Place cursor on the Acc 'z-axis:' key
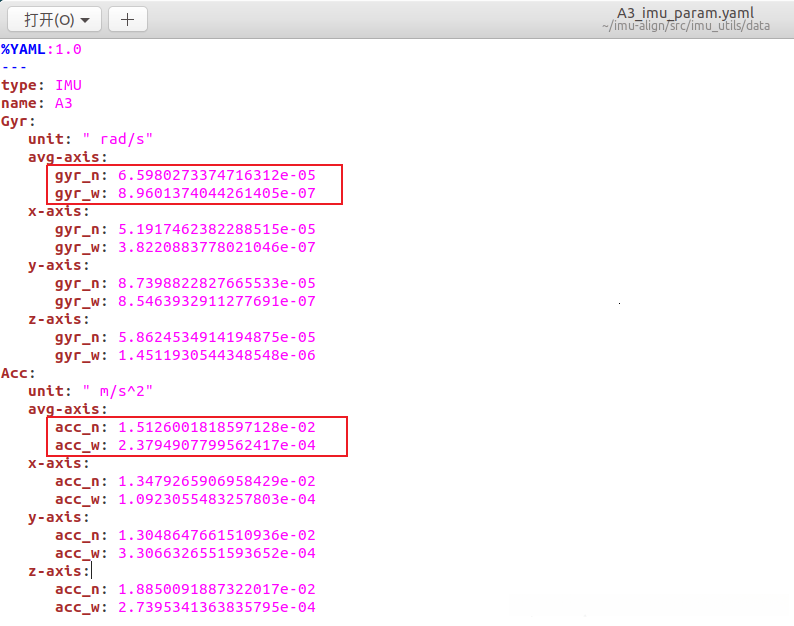This screenshot has width=794, height=626. [59, 571]
